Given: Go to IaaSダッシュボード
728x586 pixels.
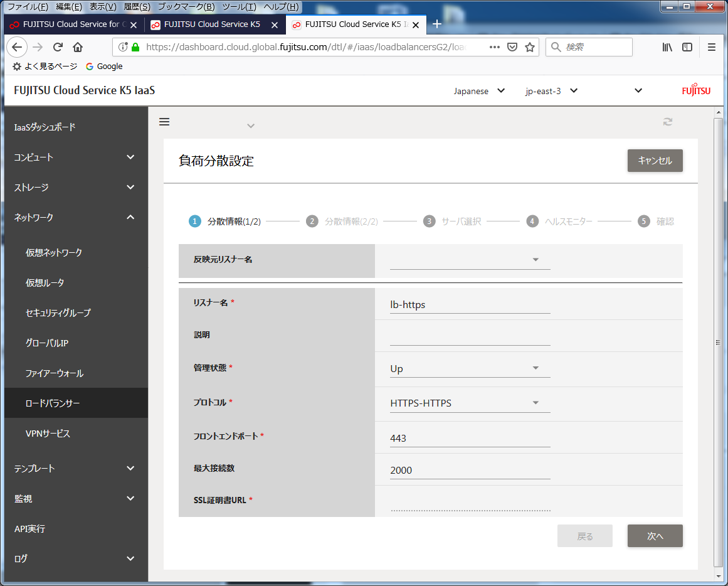Looking at the screenshot, I should (45, 127).
